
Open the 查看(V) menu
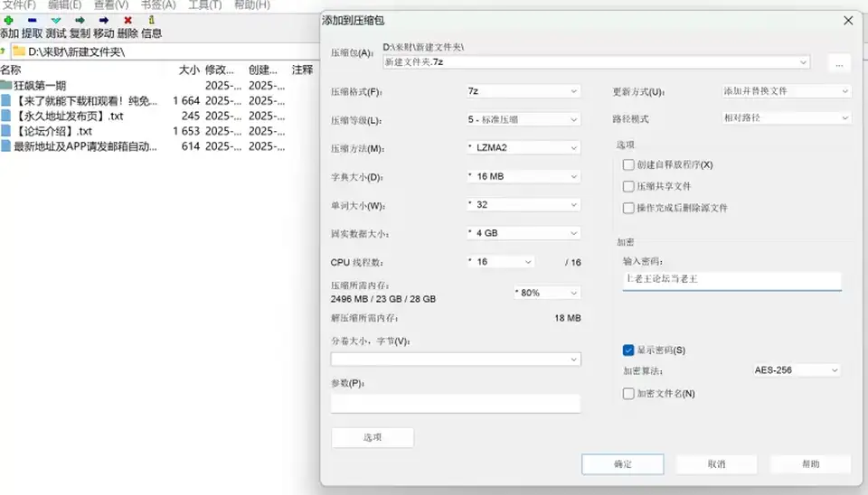111,5
